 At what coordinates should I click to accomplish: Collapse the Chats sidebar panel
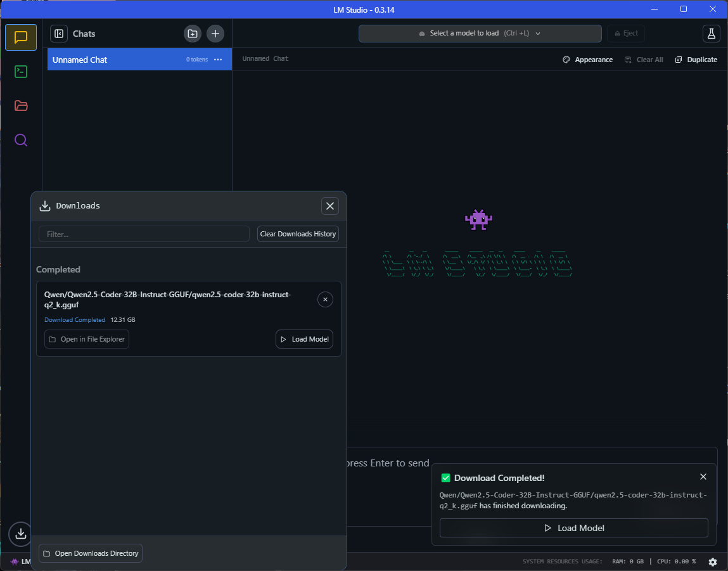[59, 34]
